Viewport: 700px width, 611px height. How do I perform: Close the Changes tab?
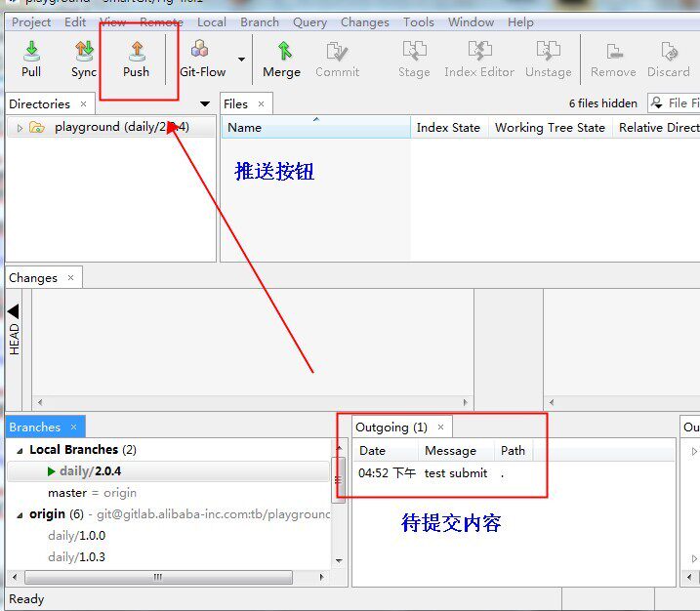click(70, 278)
